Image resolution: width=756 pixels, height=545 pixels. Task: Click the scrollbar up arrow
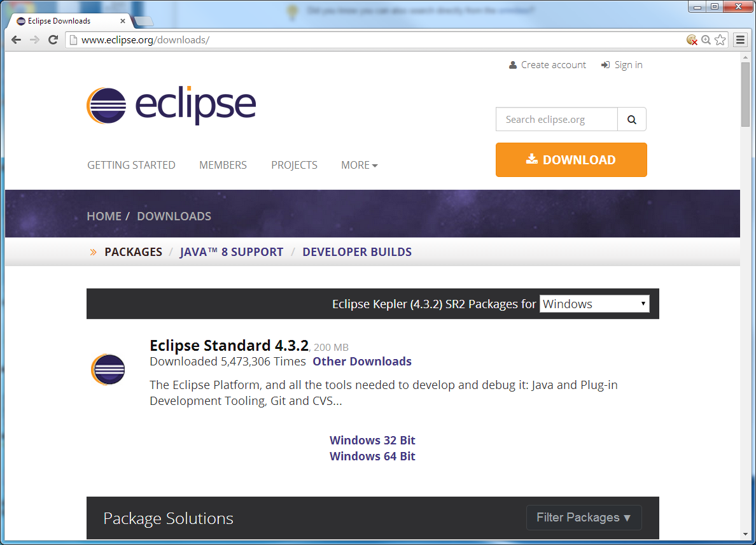[x=745, y=57]
